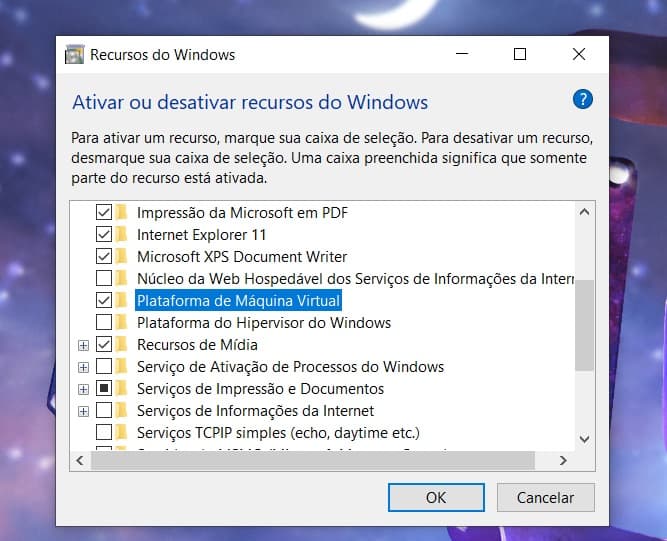Confirm changes with the OK button

click(x=436, y=497)
